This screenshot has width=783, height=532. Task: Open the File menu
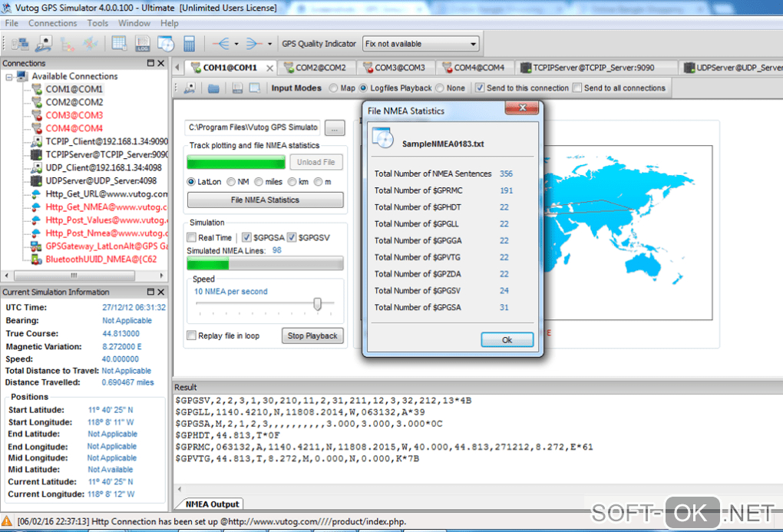point(12,23)
